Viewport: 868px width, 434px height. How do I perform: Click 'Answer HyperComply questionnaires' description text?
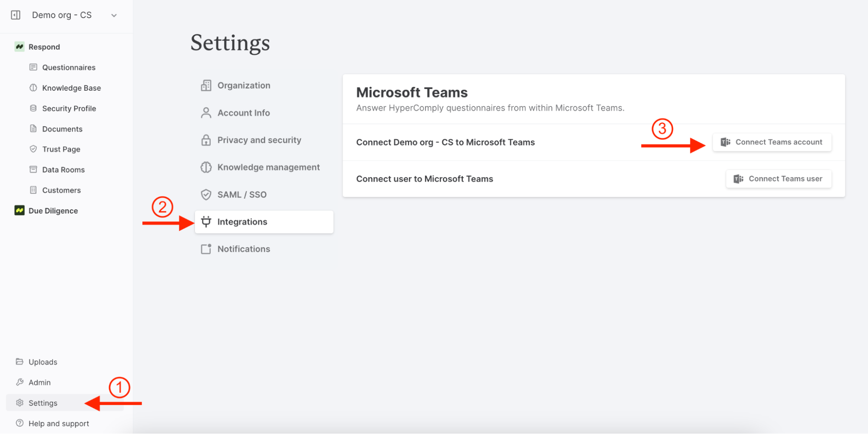click(x=490, y=108)
